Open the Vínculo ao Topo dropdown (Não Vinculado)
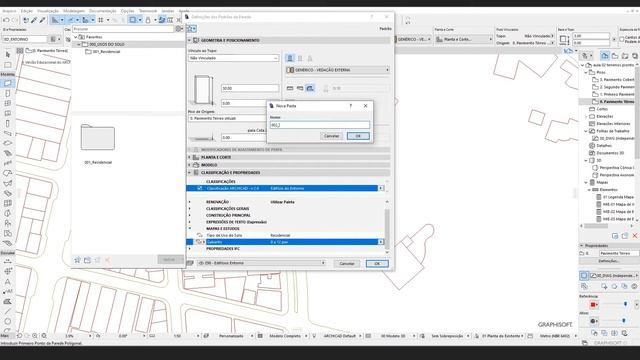Viewport: 640px width, 360px height. click(233, 58)
